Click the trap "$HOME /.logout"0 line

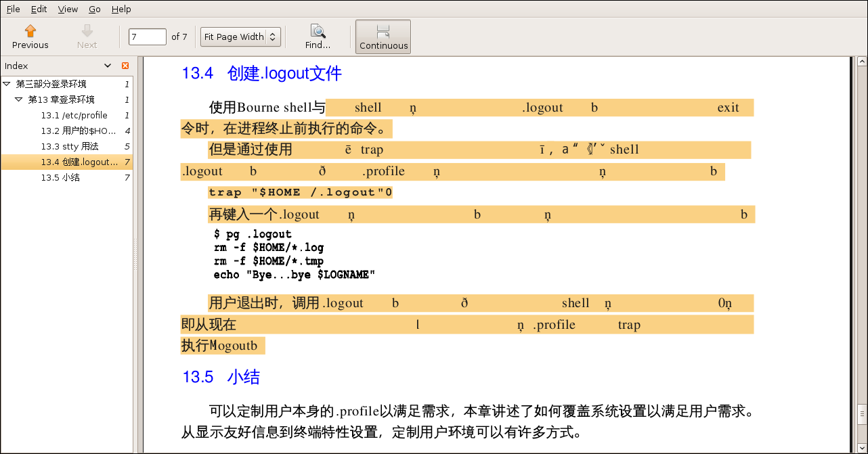click(301, 192)
